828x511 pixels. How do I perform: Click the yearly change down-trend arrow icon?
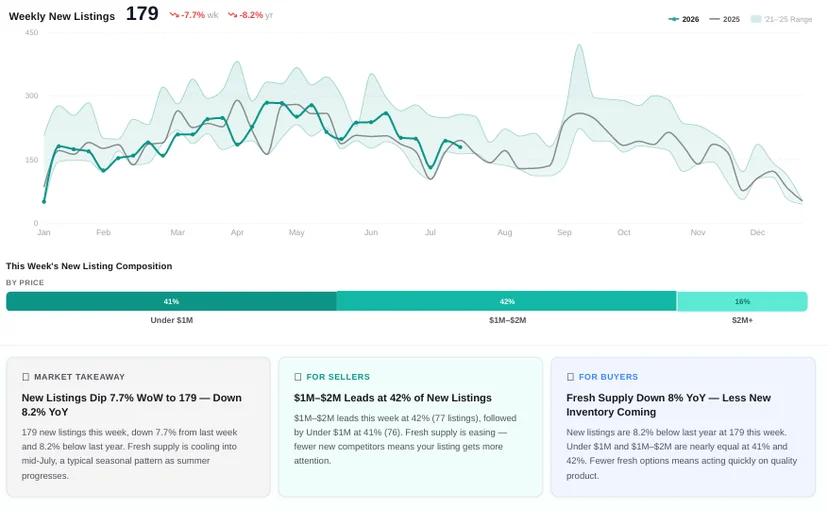(232, 15)
